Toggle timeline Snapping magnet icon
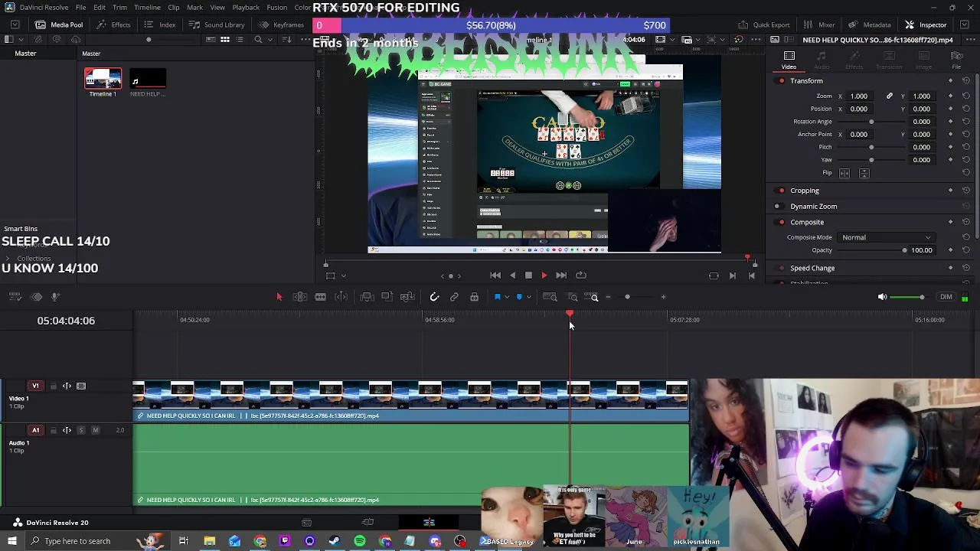The image size is (980, 551). (x=434, y=297)
